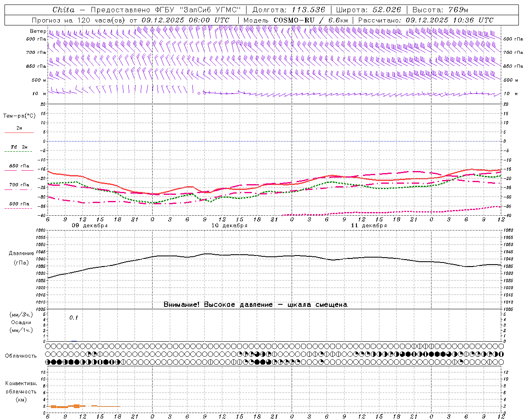
Task: Click the model name 'COSMO-RU / 6.6км'
Action: pos(310,20)
